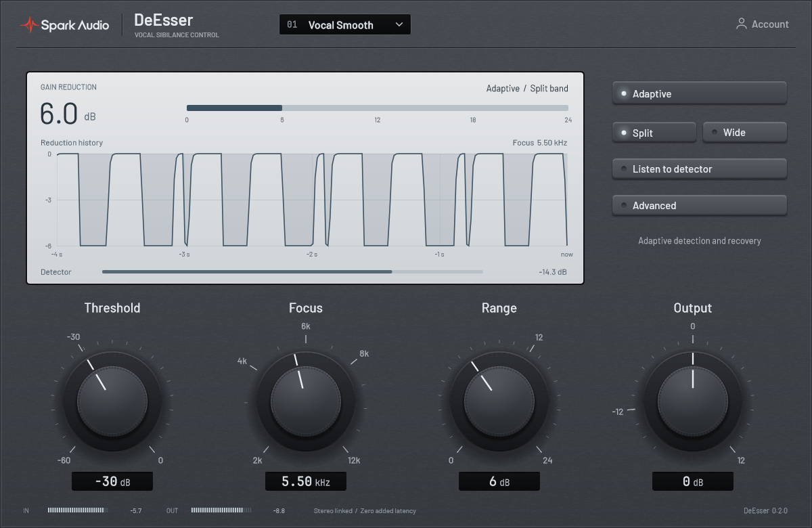Viewport: 812px width, 528px height.
Task: Enable Listen to detector
Action: tap(700, 169)
